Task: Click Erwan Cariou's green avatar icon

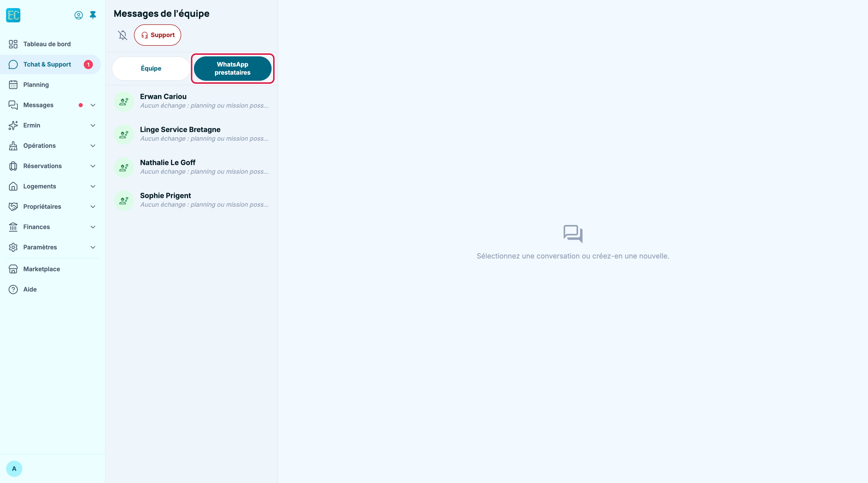Action: tap(124, 101)
